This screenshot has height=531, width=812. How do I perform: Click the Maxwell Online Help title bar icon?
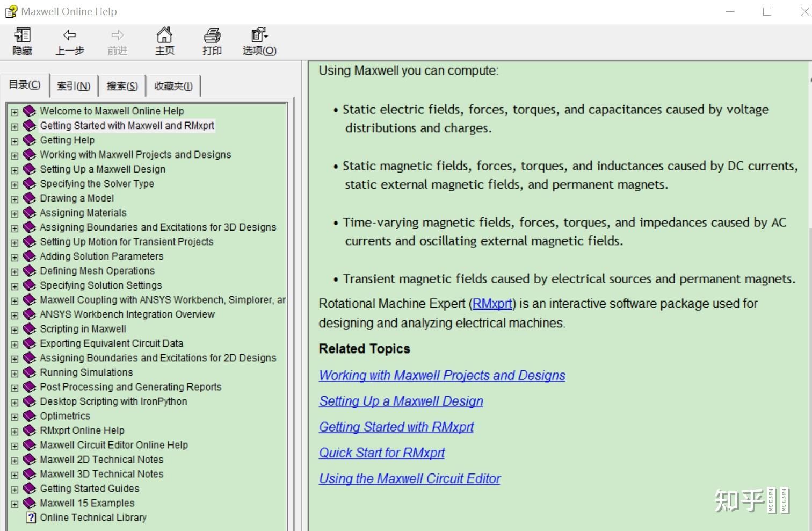pos(11,11)
